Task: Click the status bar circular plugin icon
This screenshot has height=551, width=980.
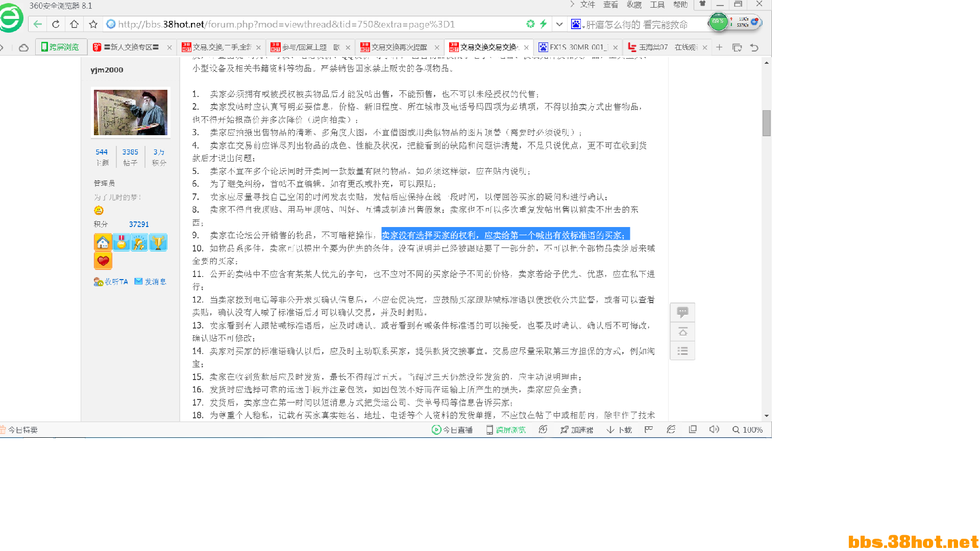Action: [x=543, y=430]
